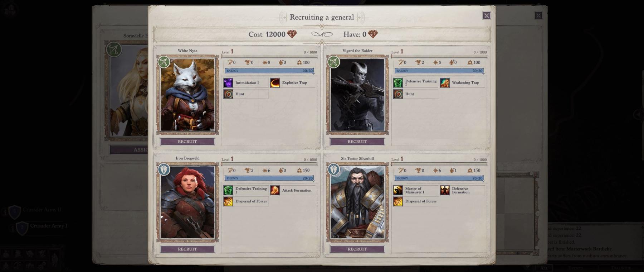
Task: Click Vigard's Defensive Training I icon
Action: (398, 83)
